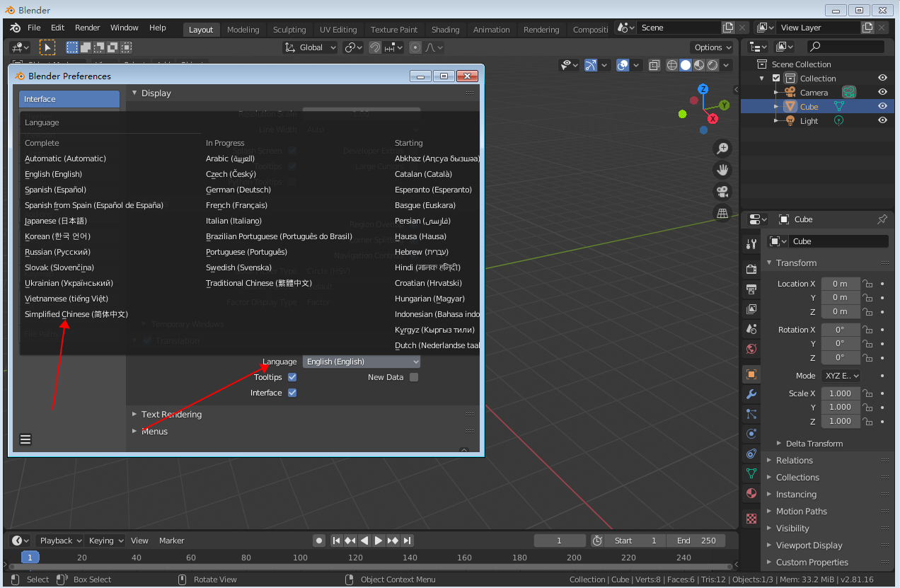Hide the Cube using its eye icon
Viewport: 900px width, 588px height.
(x=882, y=107)
